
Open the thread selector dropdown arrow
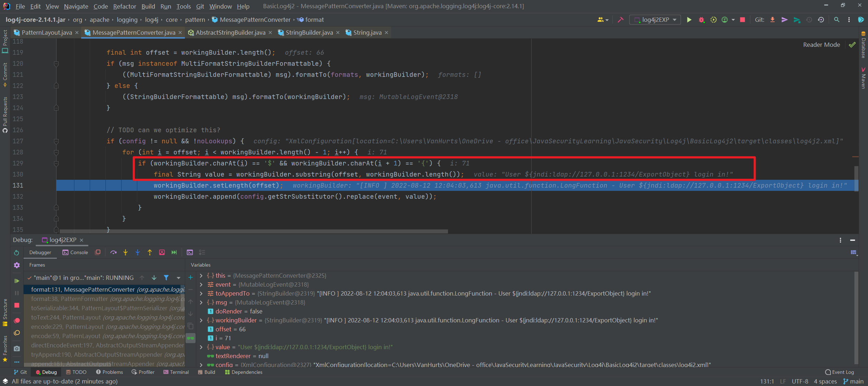[x=178, y=278]
